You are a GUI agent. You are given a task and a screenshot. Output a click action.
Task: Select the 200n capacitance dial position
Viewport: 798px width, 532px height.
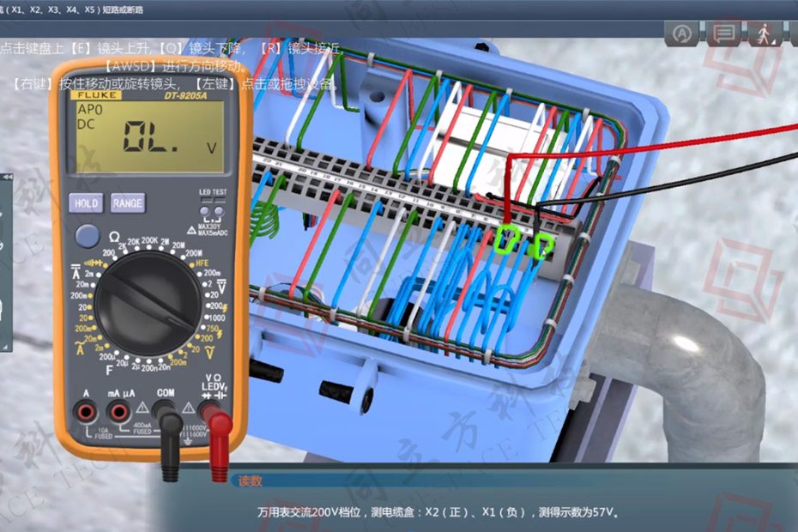[x=149, y=367]
